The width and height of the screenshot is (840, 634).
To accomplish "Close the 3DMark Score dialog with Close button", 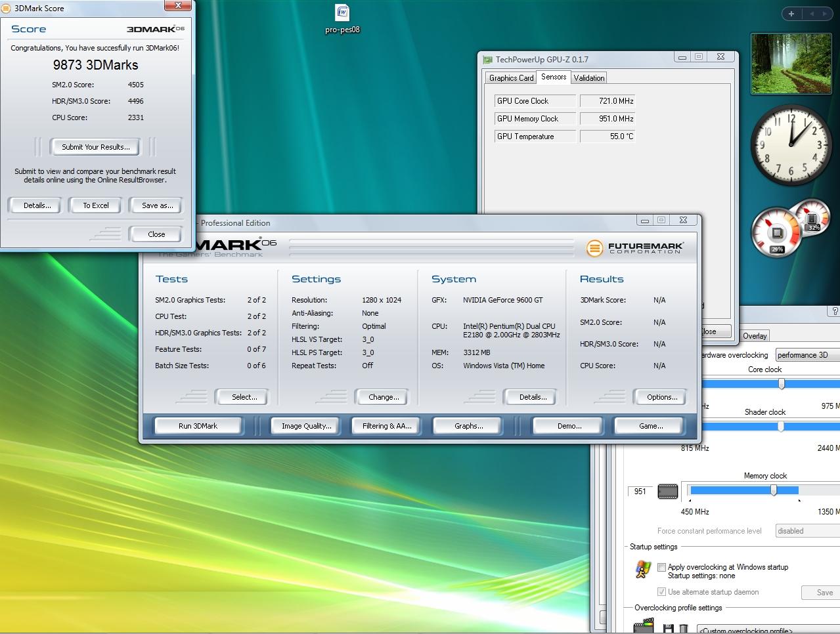I will coord(156,234).
